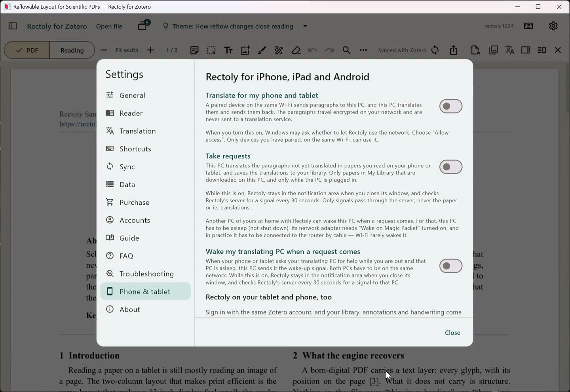The height and width of the screenshot is (392, 570).
Task: Close the Settings dialog
Action: tap(452, 333)
